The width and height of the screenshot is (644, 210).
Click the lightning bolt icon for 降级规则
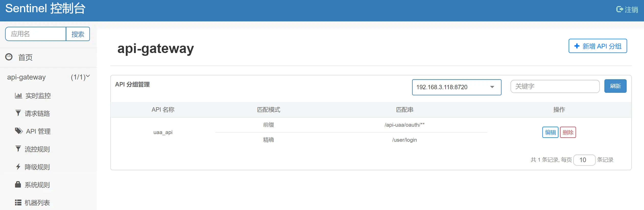tap(18, 167)
